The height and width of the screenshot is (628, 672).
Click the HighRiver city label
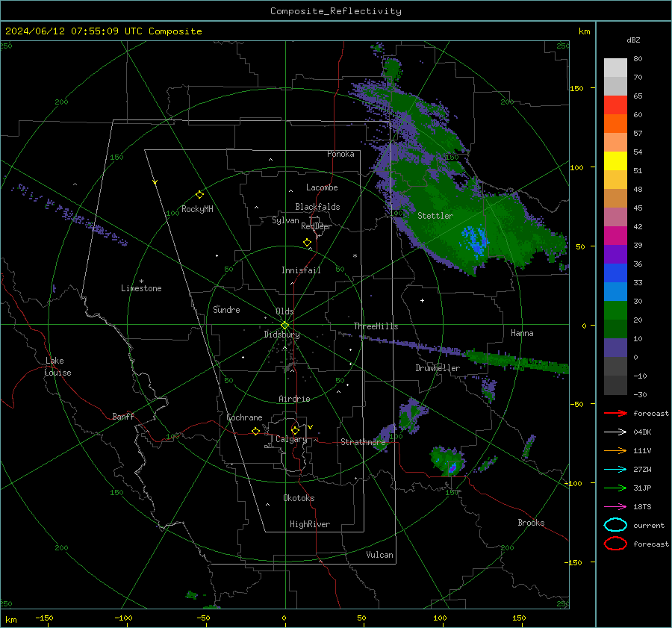[x=310, y=524]
